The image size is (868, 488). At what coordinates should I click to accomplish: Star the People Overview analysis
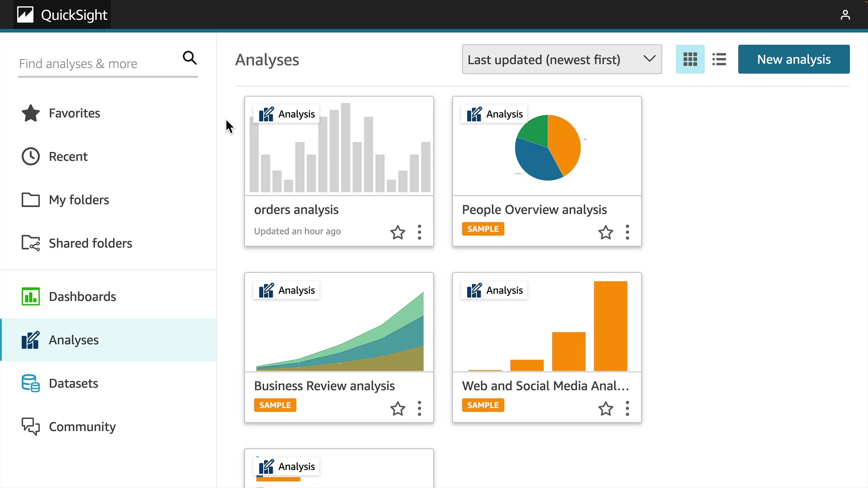605,232
